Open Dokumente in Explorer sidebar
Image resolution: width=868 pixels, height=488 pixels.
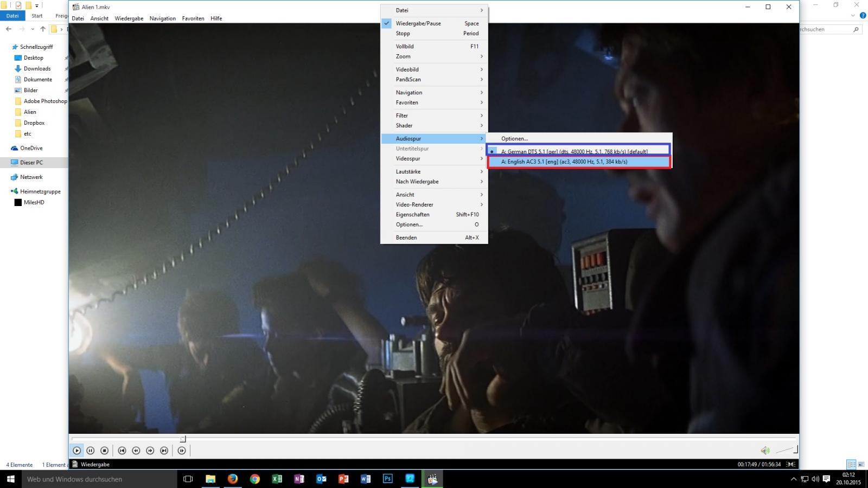[37, 79]
